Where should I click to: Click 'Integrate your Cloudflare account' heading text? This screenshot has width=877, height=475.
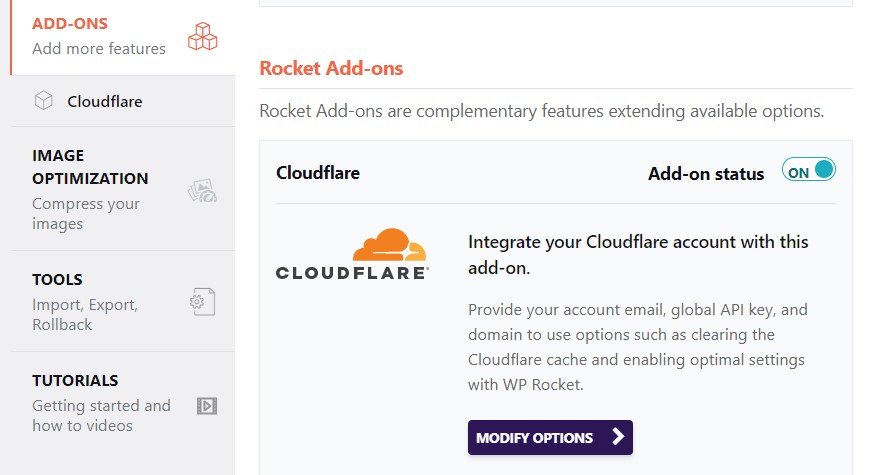pos(638,255)
